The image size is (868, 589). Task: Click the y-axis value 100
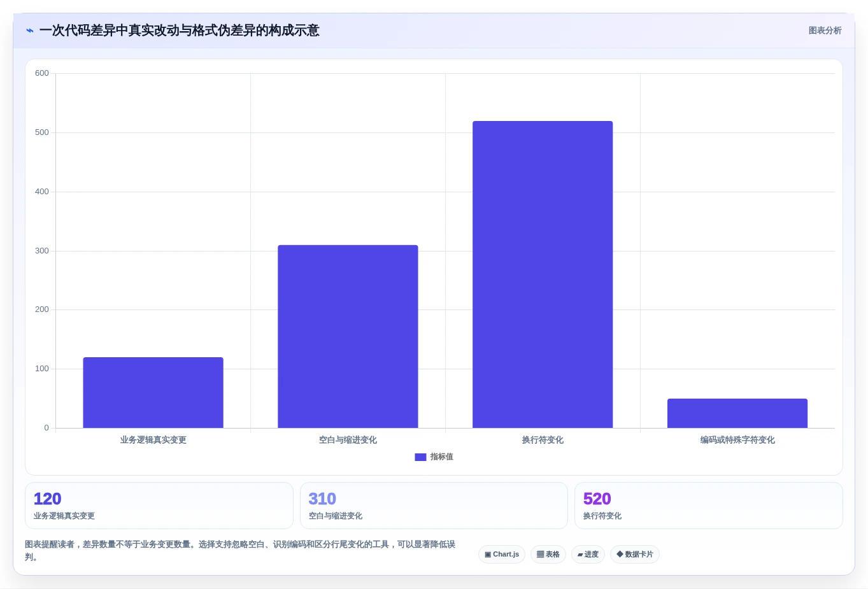tap(42, 369)
